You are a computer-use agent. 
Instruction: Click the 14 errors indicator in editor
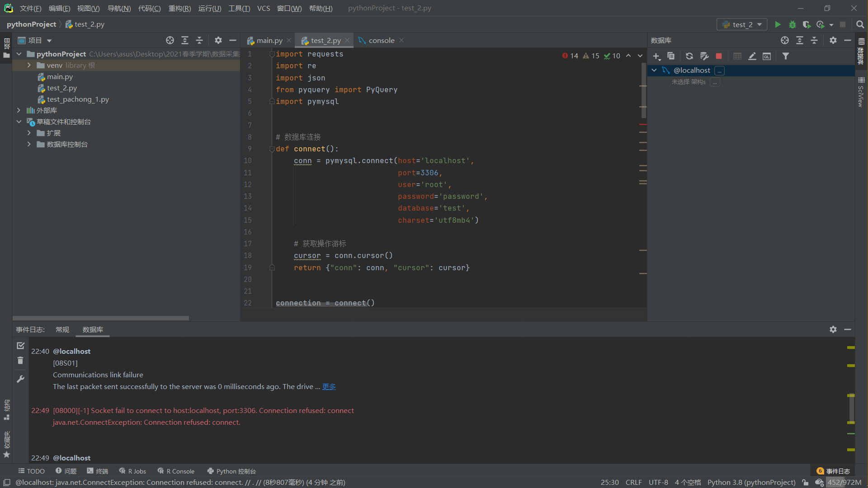click(570, 56)
